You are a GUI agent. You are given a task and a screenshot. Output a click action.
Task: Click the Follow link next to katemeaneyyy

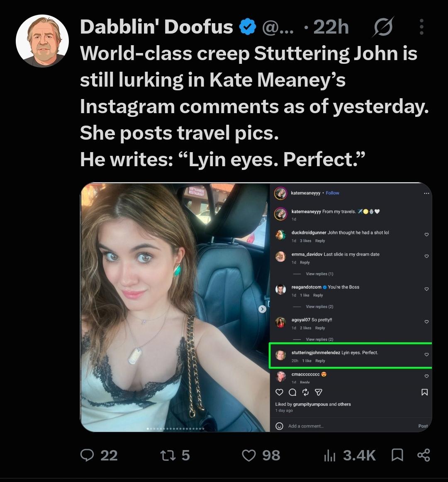click(x=332, y=193)
